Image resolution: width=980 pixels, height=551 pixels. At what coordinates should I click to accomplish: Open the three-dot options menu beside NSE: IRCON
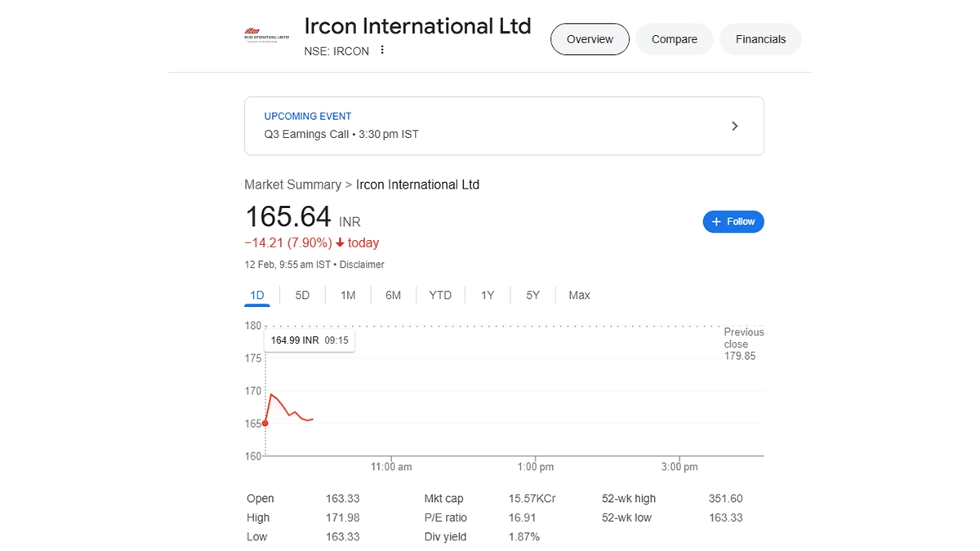pyautogui.click(x=382, y=51)
